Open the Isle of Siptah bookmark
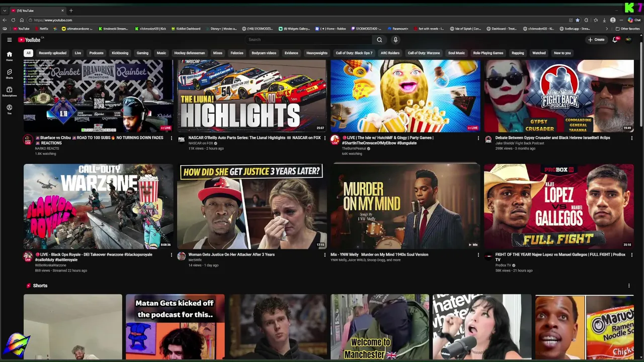Screen dimensions: 644x362 tap(465, 29)
